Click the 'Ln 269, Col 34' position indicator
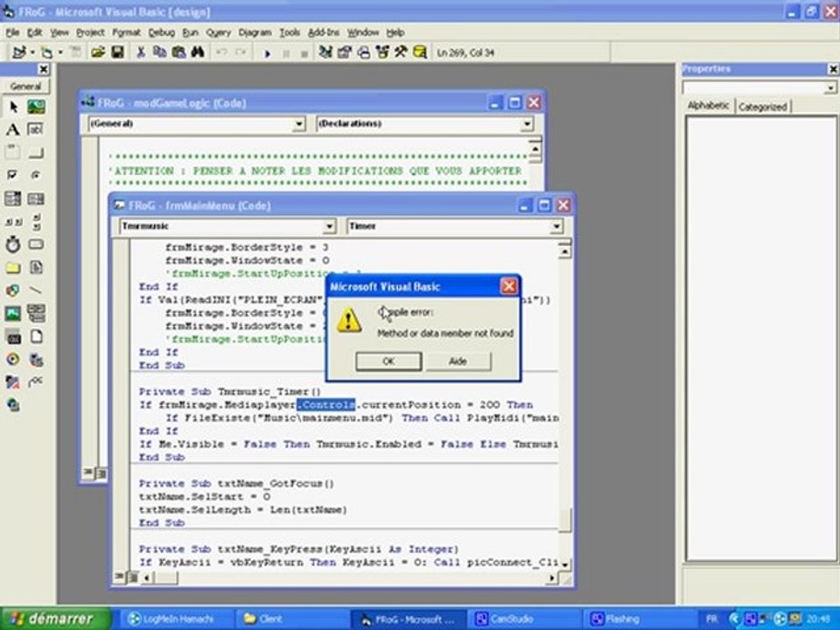840x630 pixels. click(x=465, y=52)
